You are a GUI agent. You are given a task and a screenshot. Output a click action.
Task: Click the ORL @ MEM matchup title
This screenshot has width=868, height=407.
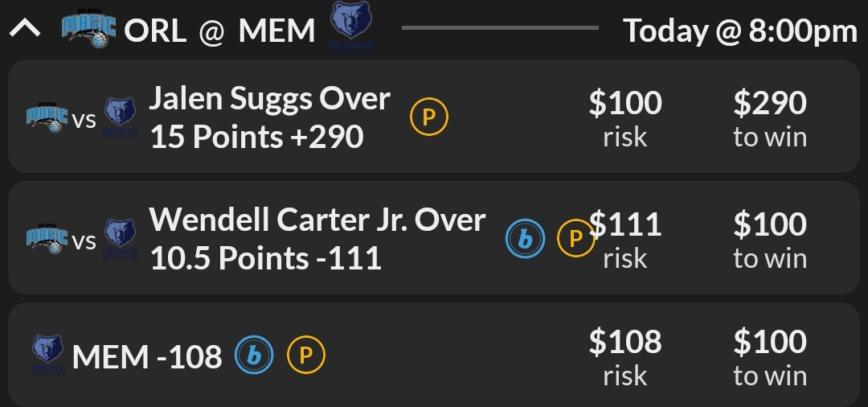[219, 31]
